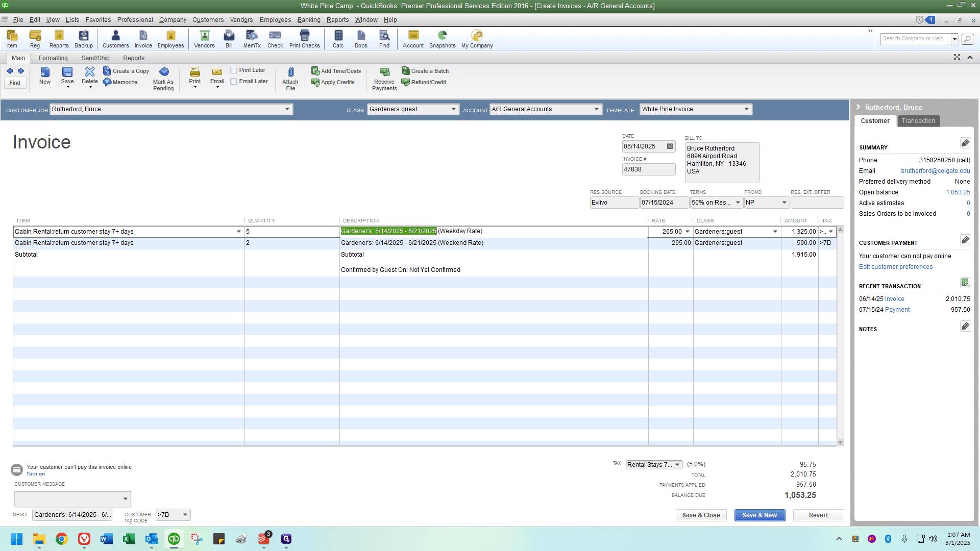Open the Check writing icon
Screen dimensions: 980x551
[x=275, y=39]
